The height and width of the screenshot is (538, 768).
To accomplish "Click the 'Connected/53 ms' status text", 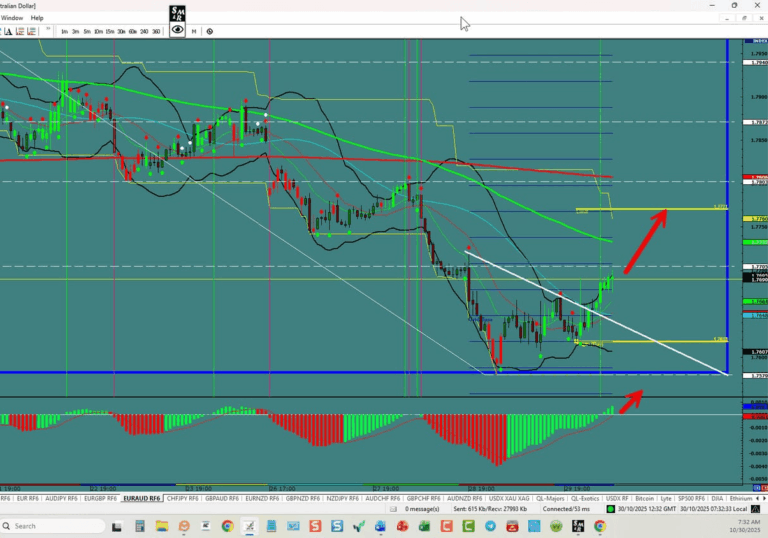I will [x=566, y=509].
